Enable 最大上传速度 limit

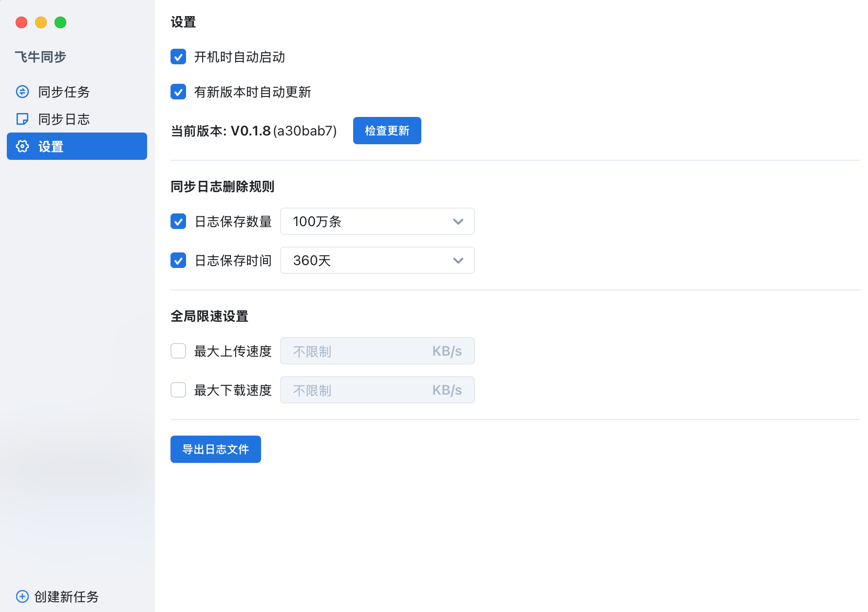pos(178,351)
